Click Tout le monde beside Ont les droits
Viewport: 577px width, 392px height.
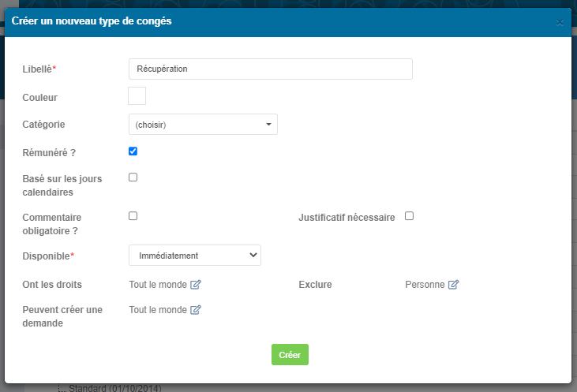[158, 285]
